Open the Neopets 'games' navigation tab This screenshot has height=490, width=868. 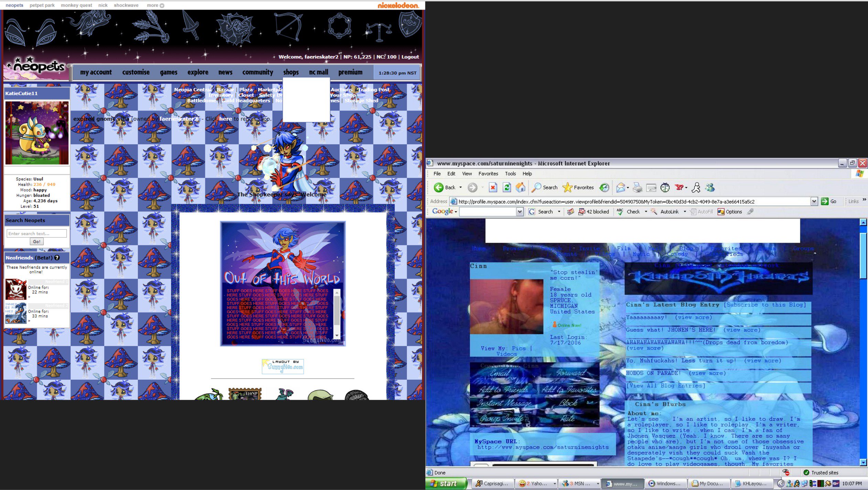(169, 72)
